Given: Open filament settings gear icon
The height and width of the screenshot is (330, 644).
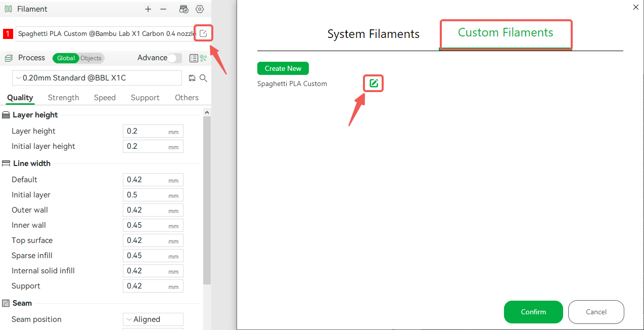Looking at the screenshot, I should coord(200,9).
